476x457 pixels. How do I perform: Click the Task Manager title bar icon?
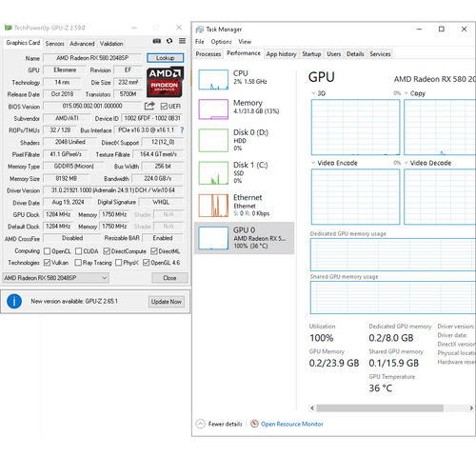200,30
